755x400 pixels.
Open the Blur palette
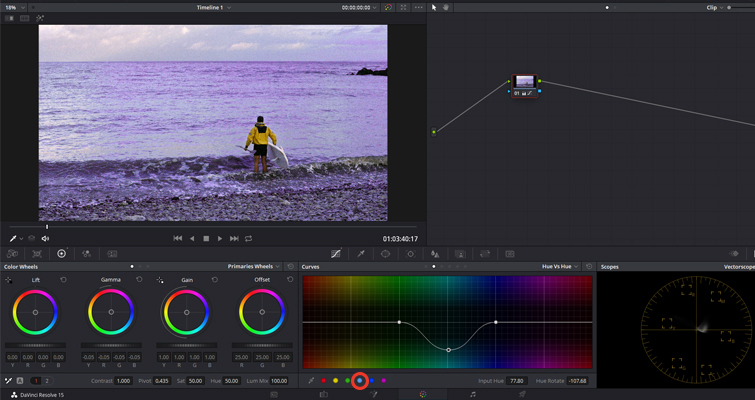click(435, 254)
